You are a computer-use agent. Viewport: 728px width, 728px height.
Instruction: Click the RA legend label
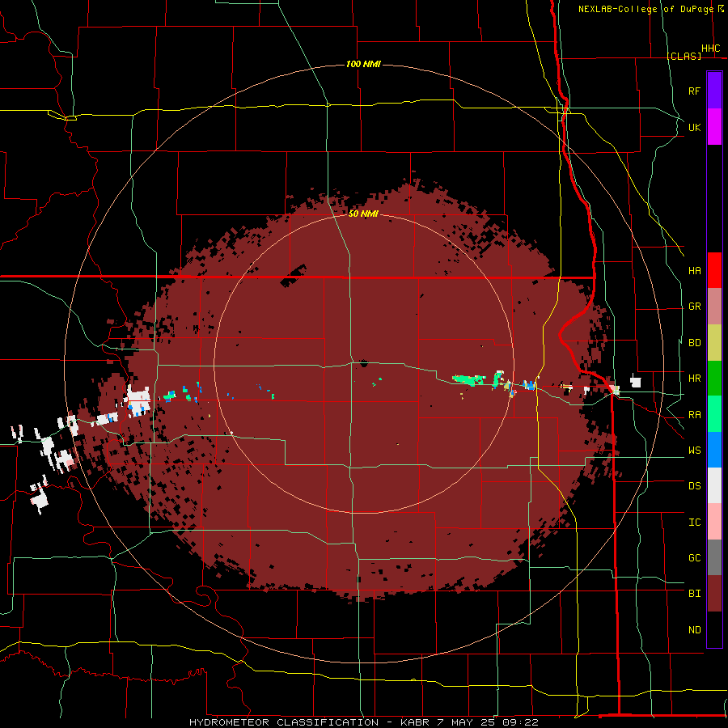694,415
